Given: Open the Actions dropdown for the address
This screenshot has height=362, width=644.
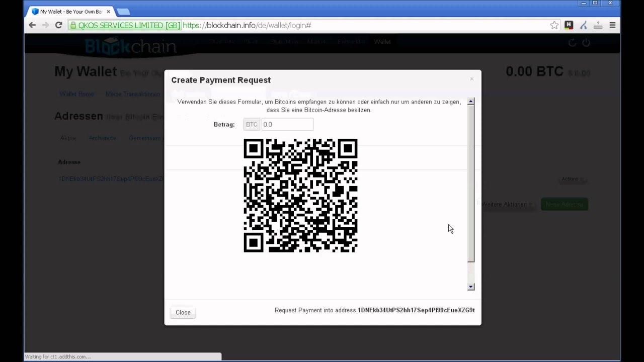Looking at the screenshot, I should (x=572, y=179).
